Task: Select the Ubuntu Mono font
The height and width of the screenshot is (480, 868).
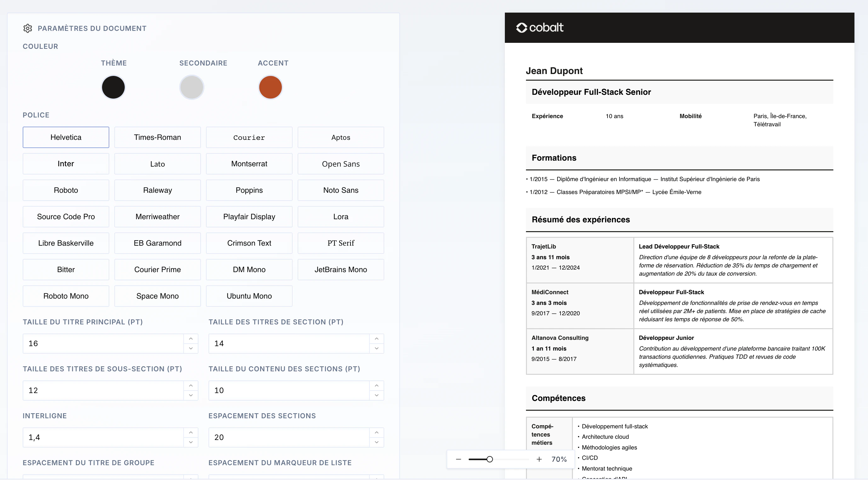Action: (249, 296)
